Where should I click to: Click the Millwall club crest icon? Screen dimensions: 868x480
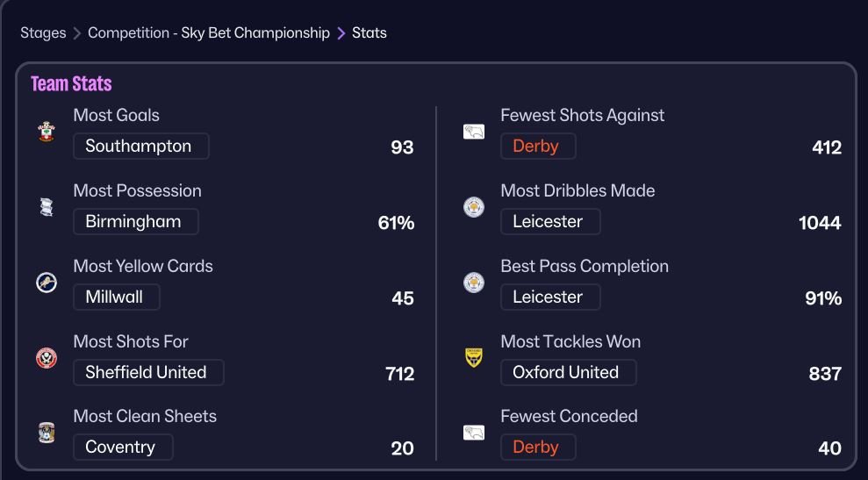click(47, 283)
